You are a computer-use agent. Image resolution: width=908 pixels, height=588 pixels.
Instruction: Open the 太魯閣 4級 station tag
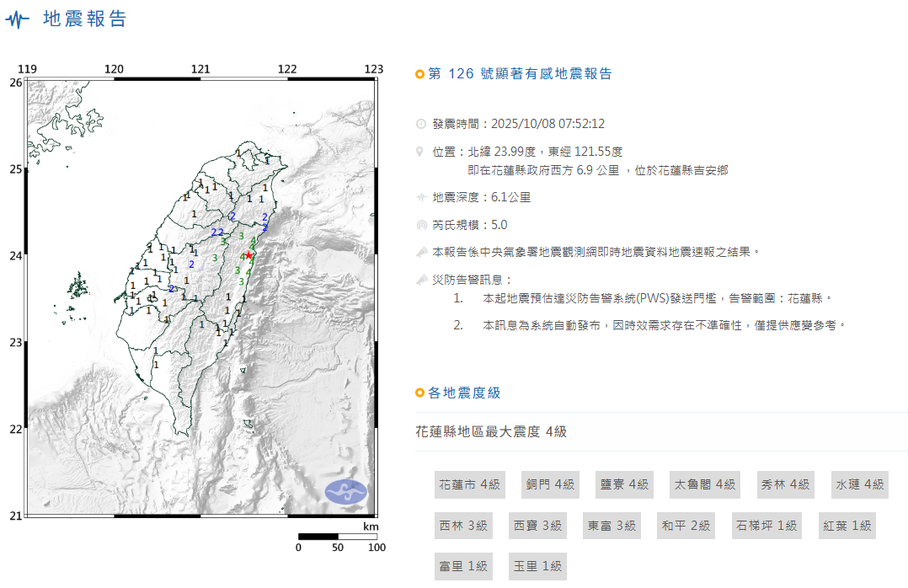click(x=704, y=484)
